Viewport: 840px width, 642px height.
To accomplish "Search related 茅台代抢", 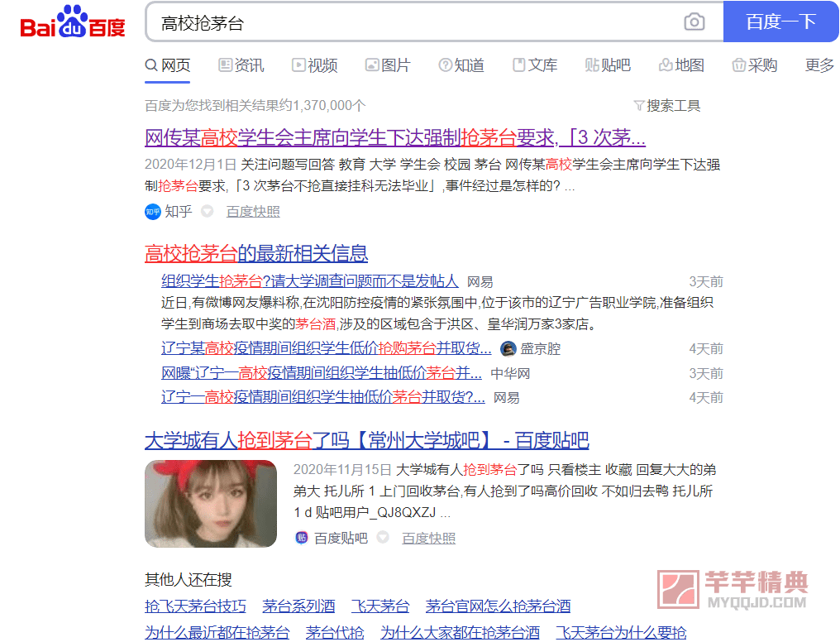I will click(x=335, y=632).
